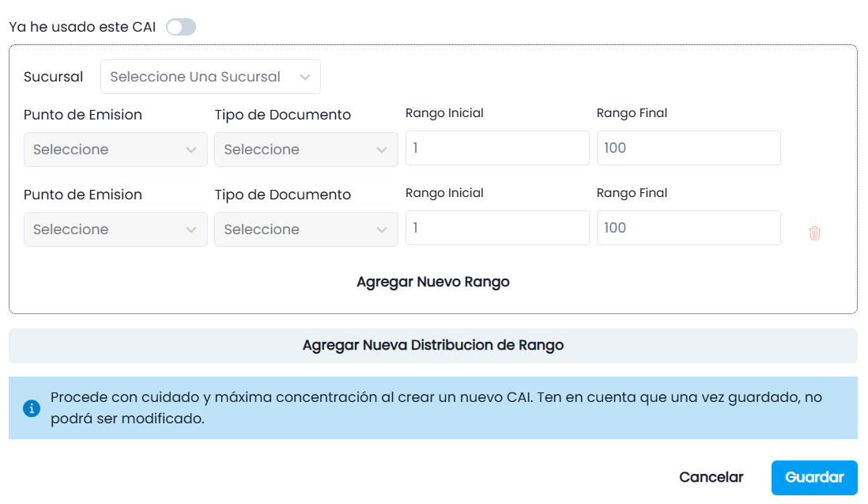This screenshot has width=868, height=504.
Task: Click Agregar Nuevo Rango
Action: [433, 282]
